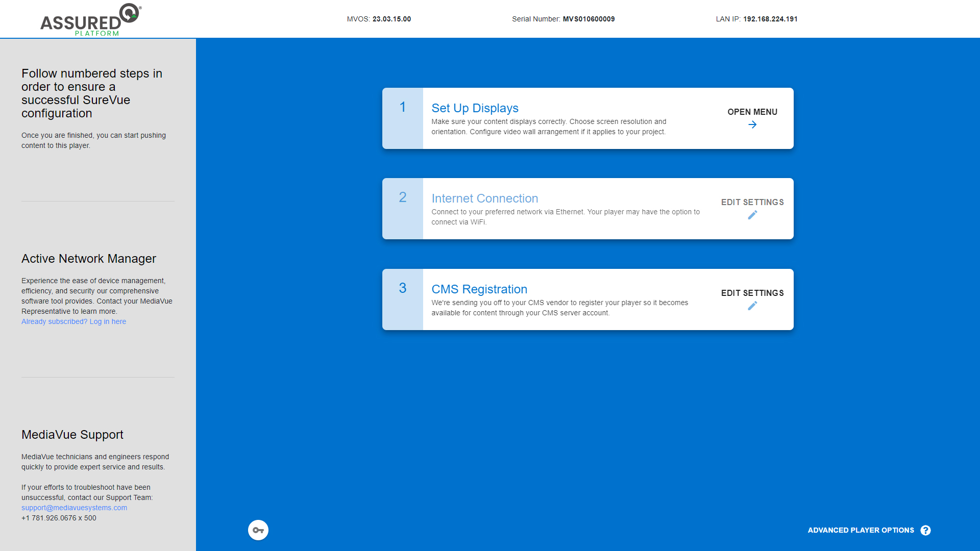Click the serial number MVS010600009
980x551 pixels.
[x=589, y=19]
